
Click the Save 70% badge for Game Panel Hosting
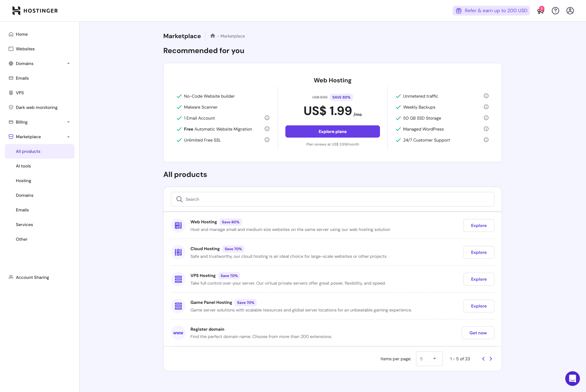246,303
